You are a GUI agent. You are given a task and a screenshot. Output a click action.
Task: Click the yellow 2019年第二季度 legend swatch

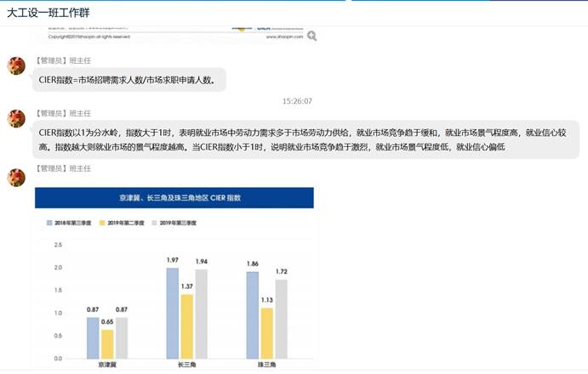pyautogui.click(x=104, y=223)
